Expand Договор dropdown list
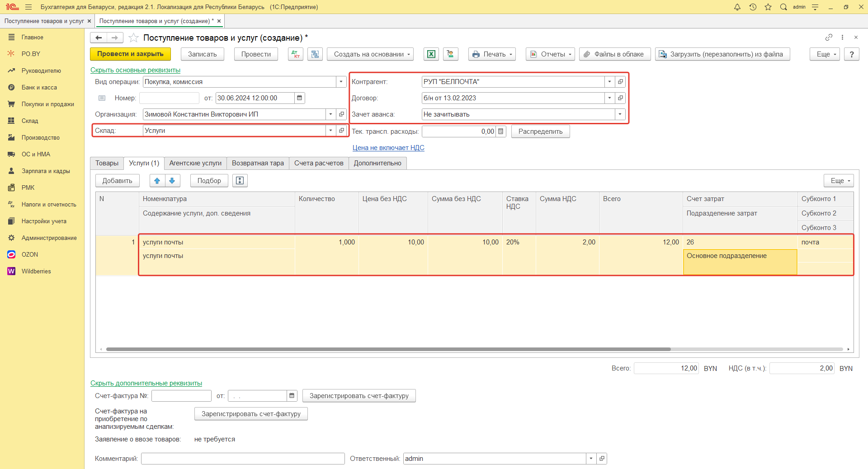The image size is (868, 469). pyautogui.click(x=610, y=98)
